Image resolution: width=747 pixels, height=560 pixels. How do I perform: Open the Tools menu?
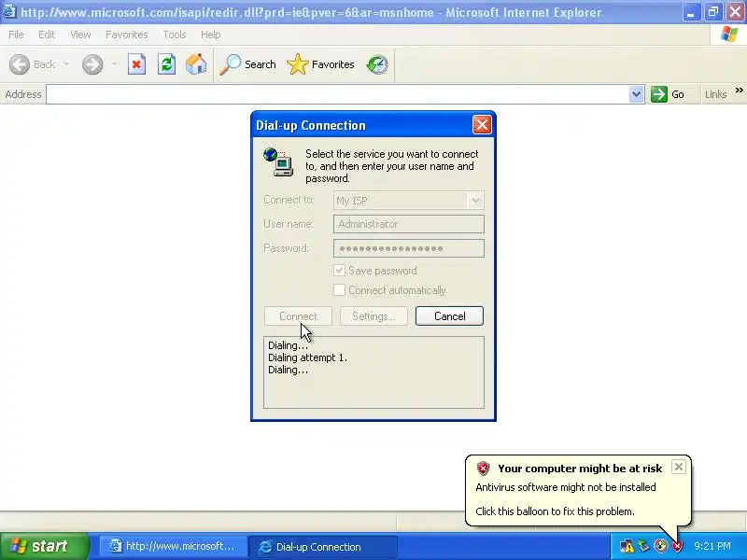175,35
